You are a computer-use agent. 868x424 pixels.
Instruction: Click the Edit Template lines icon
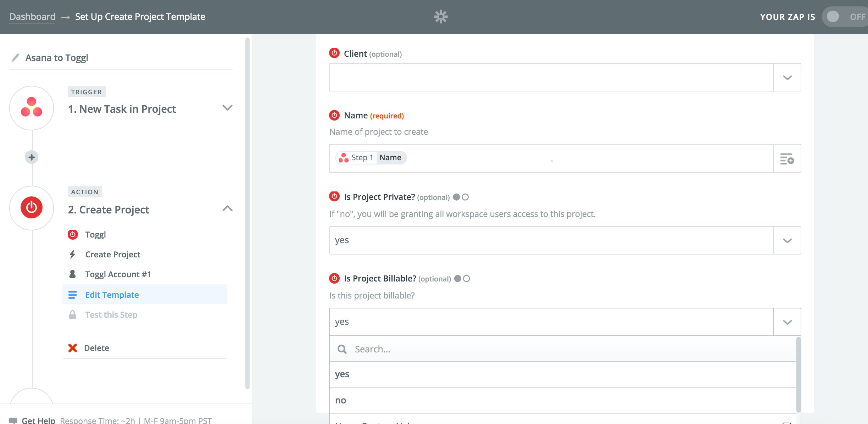72,295
